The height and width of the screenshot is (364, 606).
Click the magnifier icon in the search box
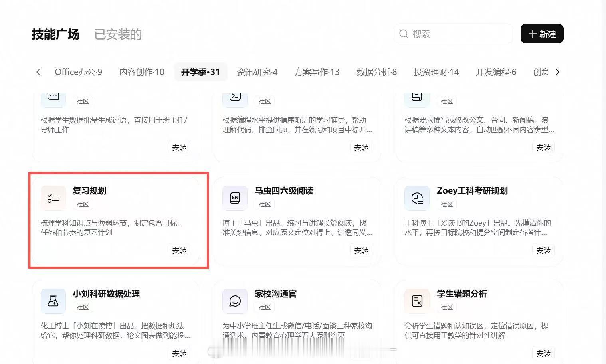pyautogui.click(x=404, y=34)
